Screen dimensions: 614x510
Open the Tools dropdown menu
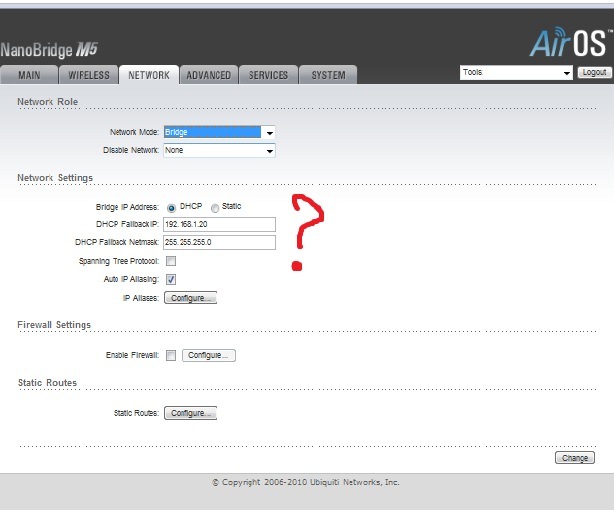pos(516,73)
